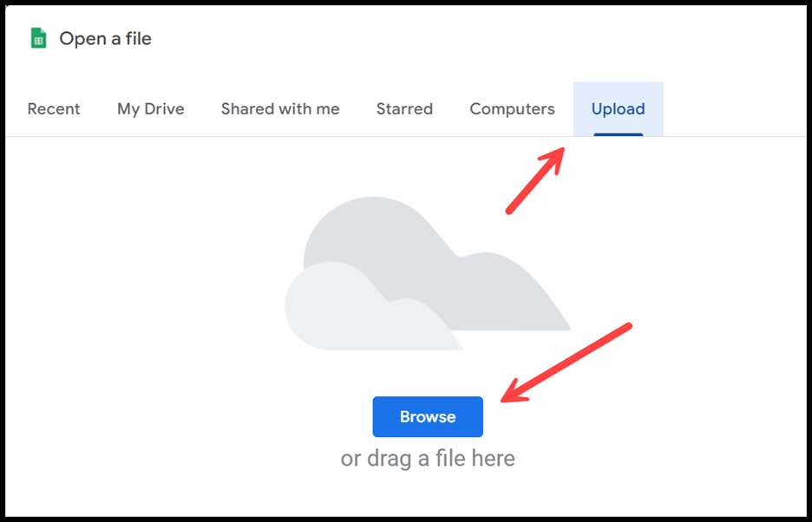Switch to the My Drive tab
This screenshot has height=522, width=812.
click(151, 108)
